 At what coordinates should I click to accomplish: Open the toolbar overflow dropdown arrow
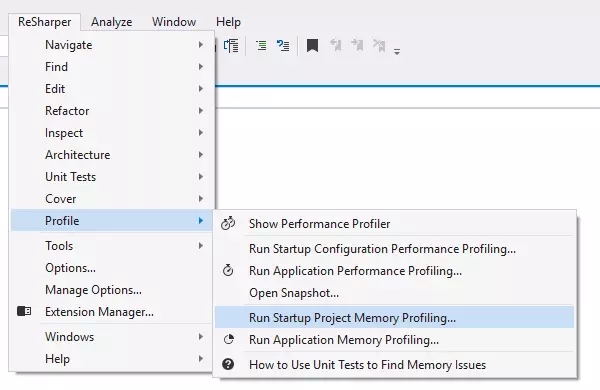tap(397, 52)
